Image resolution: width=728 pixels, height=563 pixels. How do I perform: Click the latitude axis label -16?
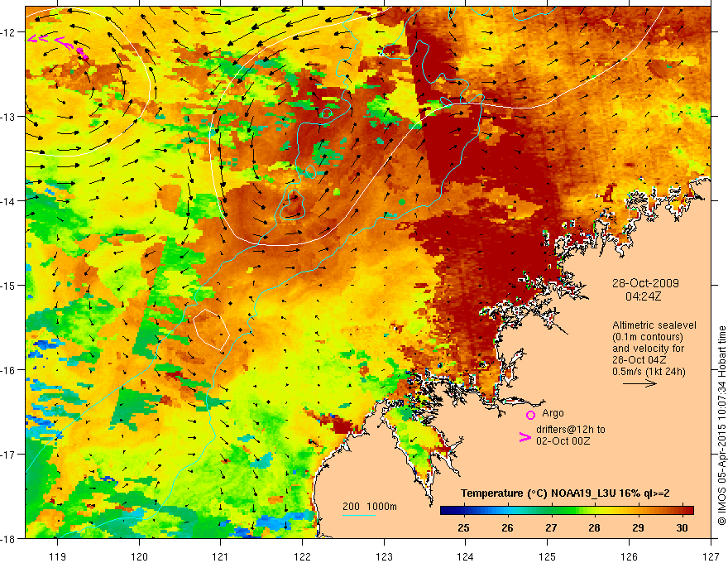click(8, 370)
